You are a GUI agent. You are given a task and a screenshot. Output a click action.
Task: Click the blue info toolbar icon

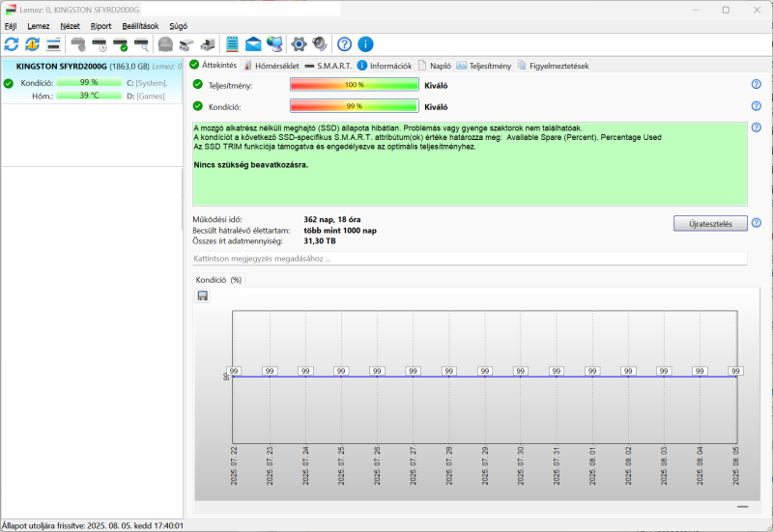(365, 44)
